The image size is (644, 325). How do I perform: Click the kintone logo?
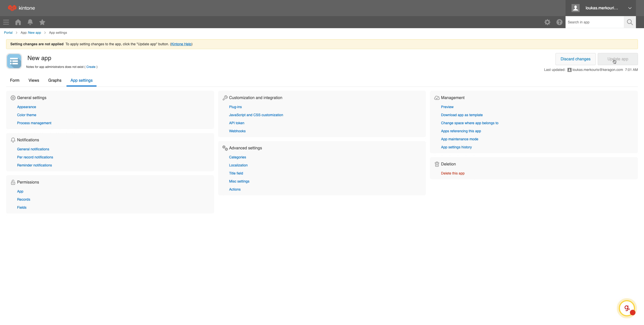click(x=21, y=8)
